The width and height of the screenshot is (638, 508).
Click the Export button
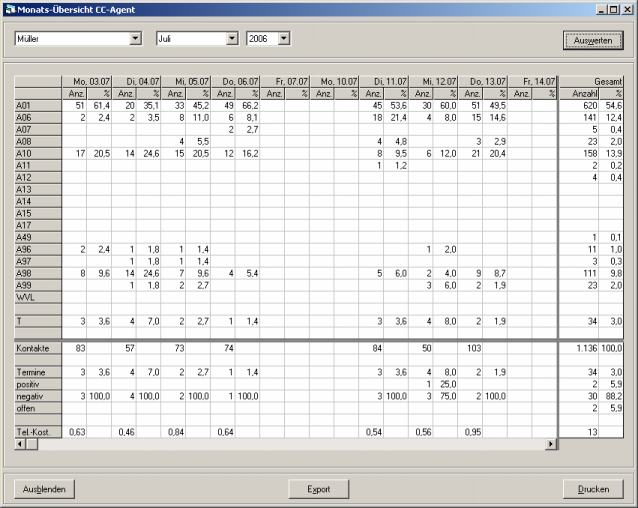(319, 489)
